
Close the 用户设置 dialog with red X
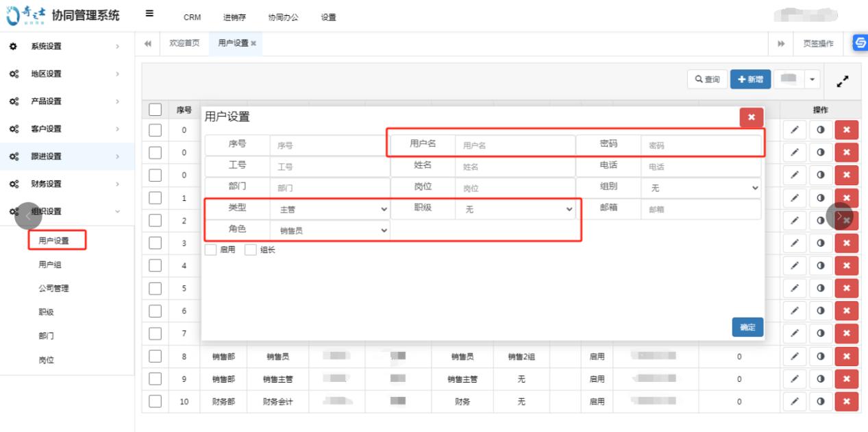(751, 117)
